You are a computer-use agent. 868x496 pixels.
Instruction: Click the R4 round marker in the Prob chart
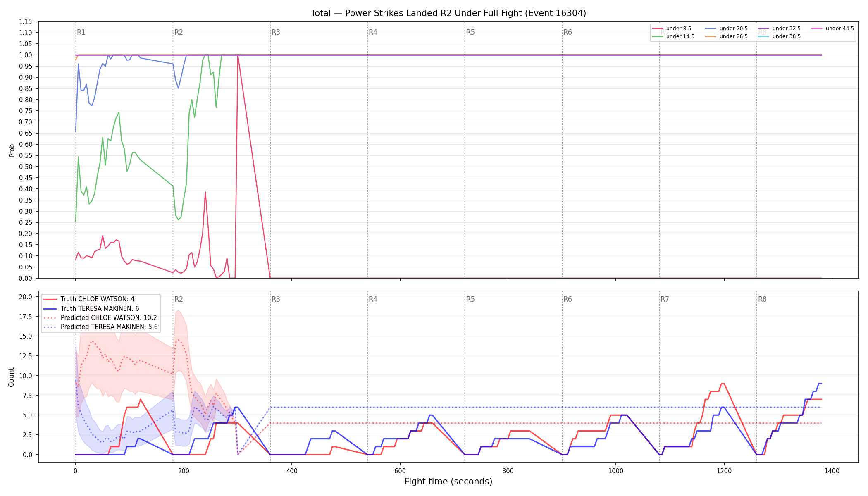point(373,32)
